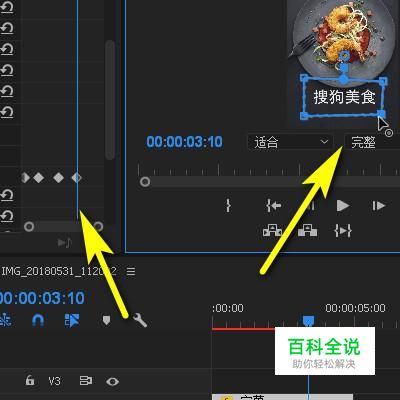Select the 搜狗美食 text box in monitor

pyautogui.click(x=344, y=97)
